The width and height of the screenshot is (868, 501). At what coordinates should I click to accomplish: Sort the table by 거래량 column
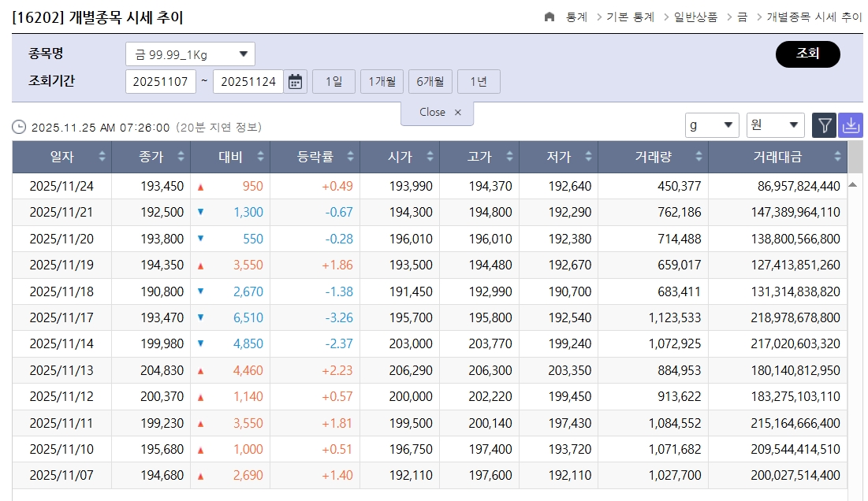tap(699, 157)
